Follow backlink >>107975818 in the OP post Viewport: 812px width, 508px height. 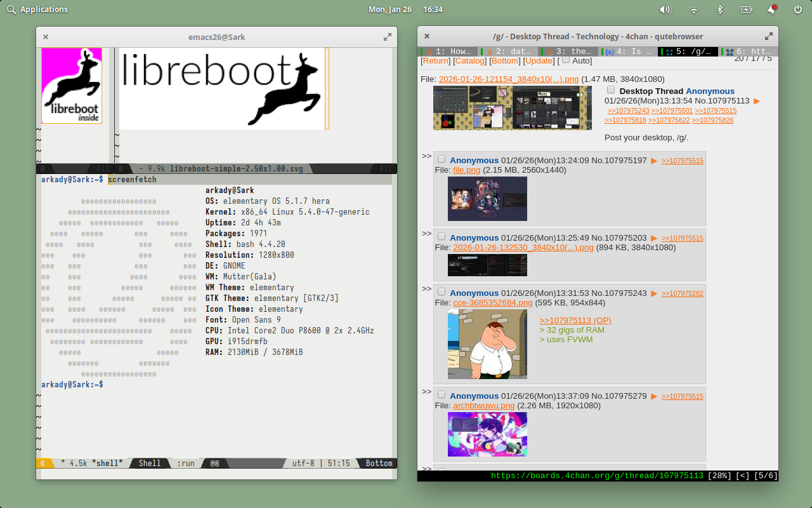[x=625, y=121]
